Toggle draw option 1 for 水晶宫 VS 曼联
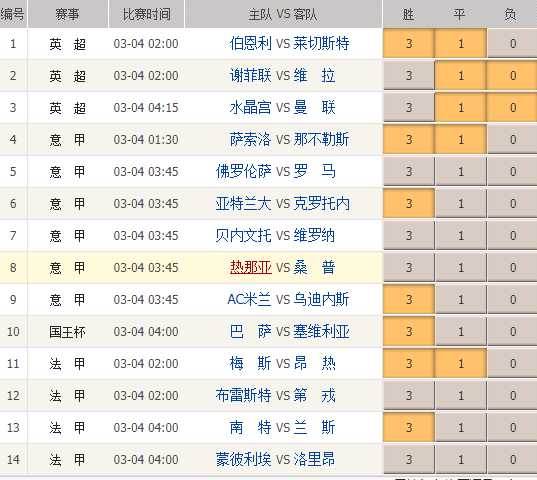Viewport: 537px width, 480px height. tap(461, 108)
